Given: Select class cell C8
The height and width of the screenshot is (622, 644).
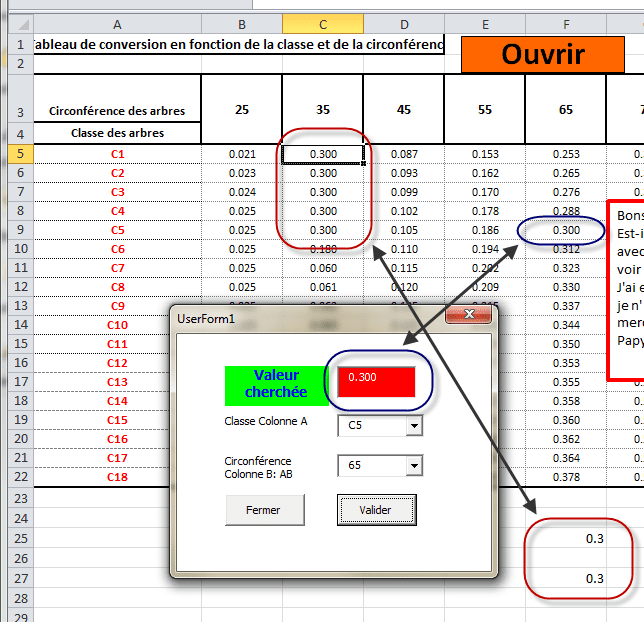Looking at the screenshot, I should coord(117,287).
